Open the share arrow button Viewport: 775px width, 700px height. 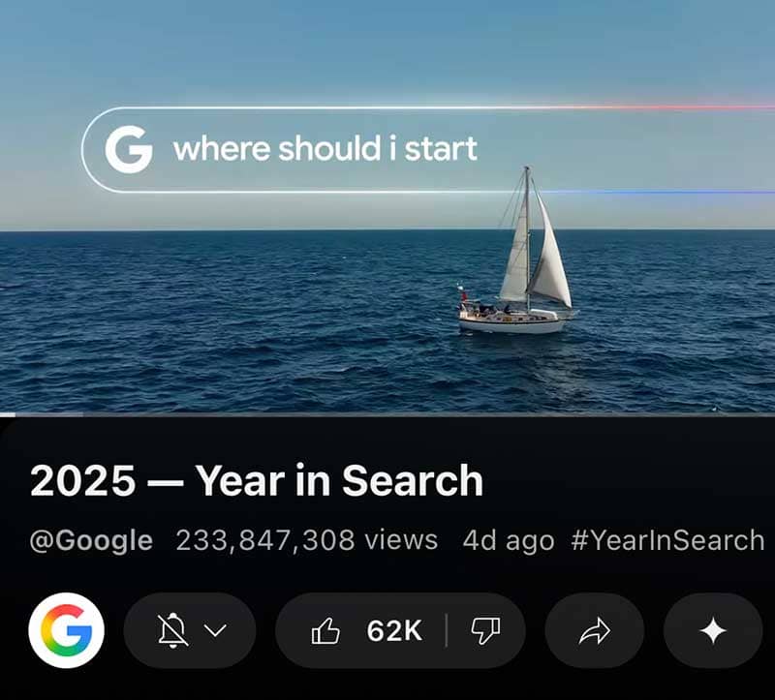click(594, 631)
